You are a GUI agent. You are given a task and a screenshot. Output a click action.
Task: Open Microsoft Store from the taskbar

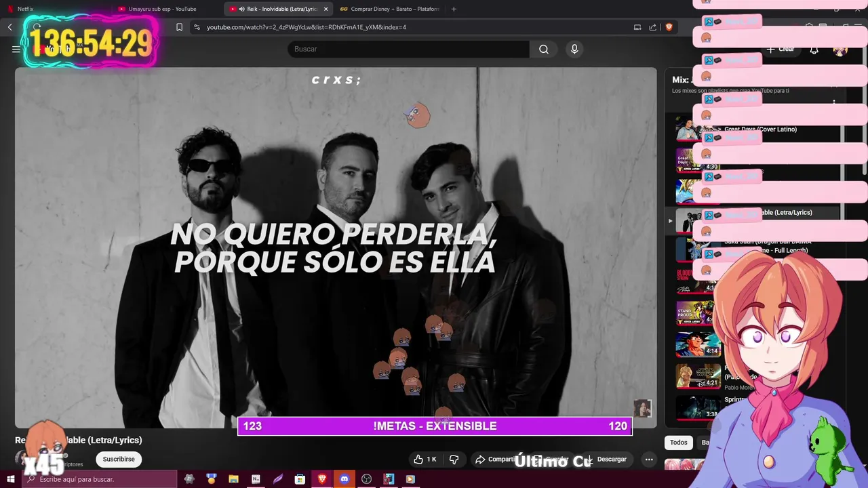click(x=300, y=479)
